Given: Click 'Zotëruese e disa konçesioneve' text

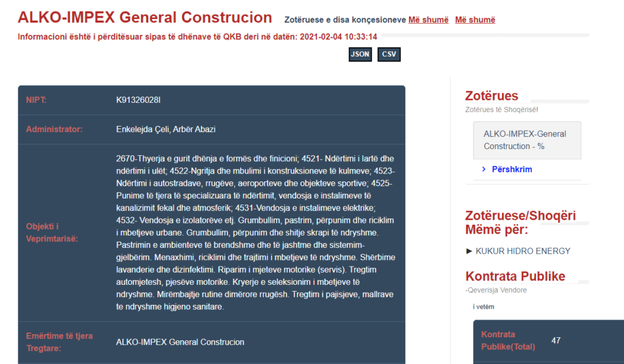Looking at the screenshot, I should [x=345, y=20].
